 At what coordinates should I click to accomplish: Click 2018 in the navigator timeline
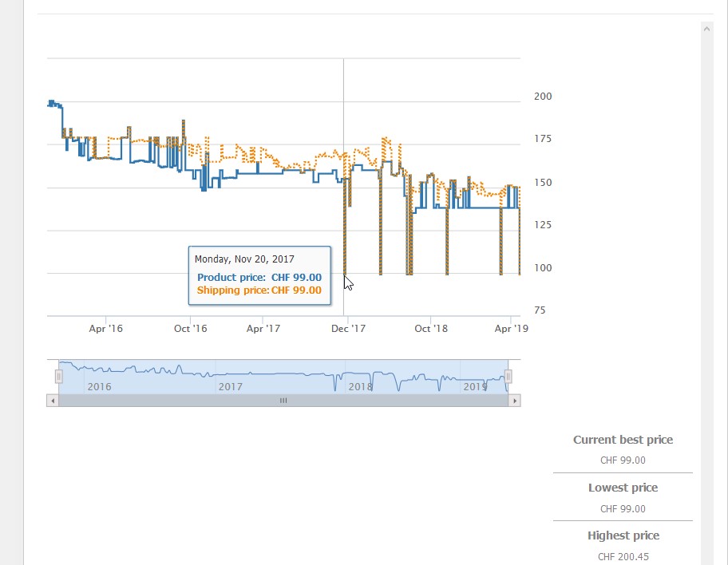click(x=360, y=387)
